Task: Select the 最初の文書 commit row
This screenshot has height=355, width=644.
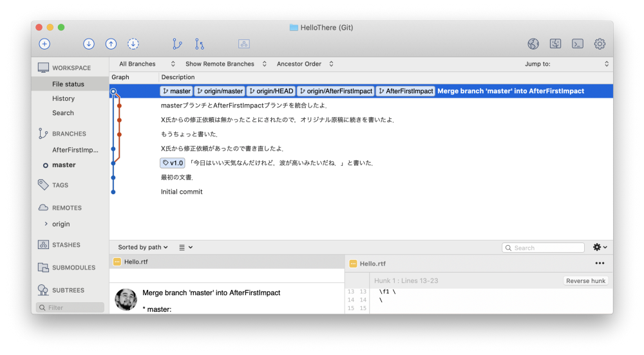Action: (x=361, y=177)
